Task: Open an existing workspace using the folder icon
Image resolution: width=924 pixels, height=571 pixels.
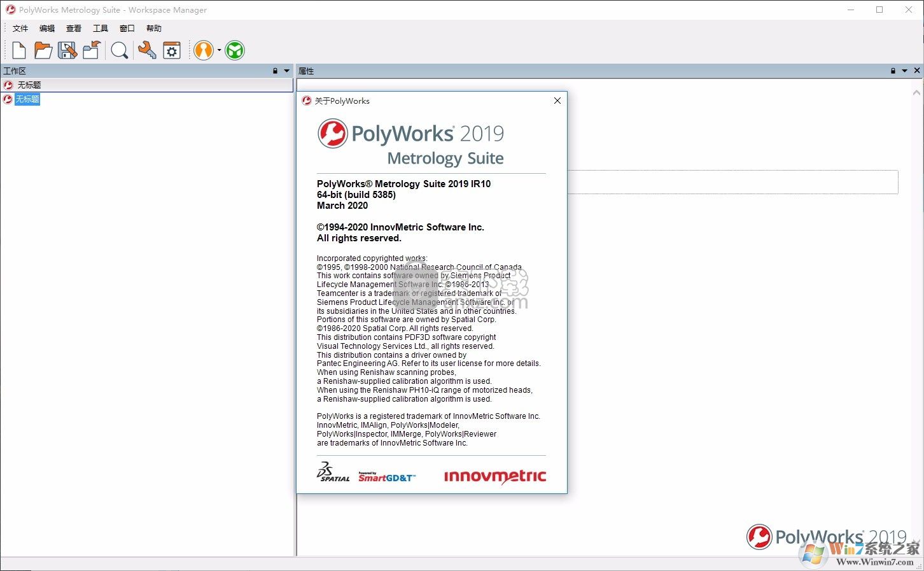Action: (42, 50)
